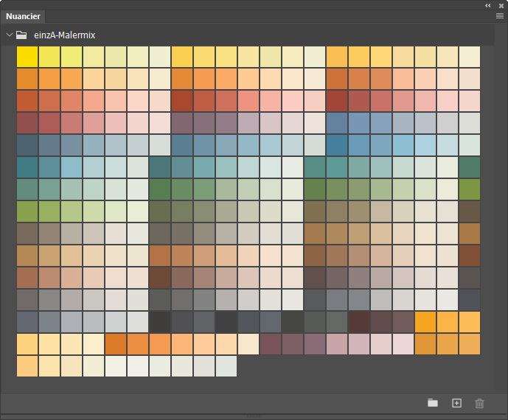Screen dimensions: 508x420
Task: Select the einzA-Malermix group name
Action: [64, 35]
